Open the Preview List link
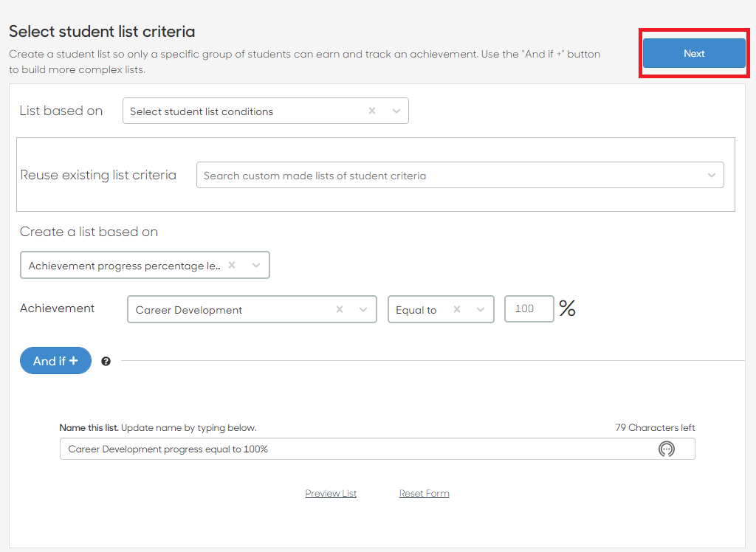 point(331,493)
